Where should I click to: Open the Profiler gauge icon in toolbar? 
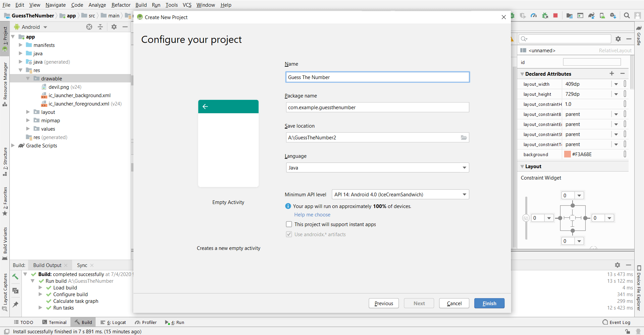click(534, 16)
